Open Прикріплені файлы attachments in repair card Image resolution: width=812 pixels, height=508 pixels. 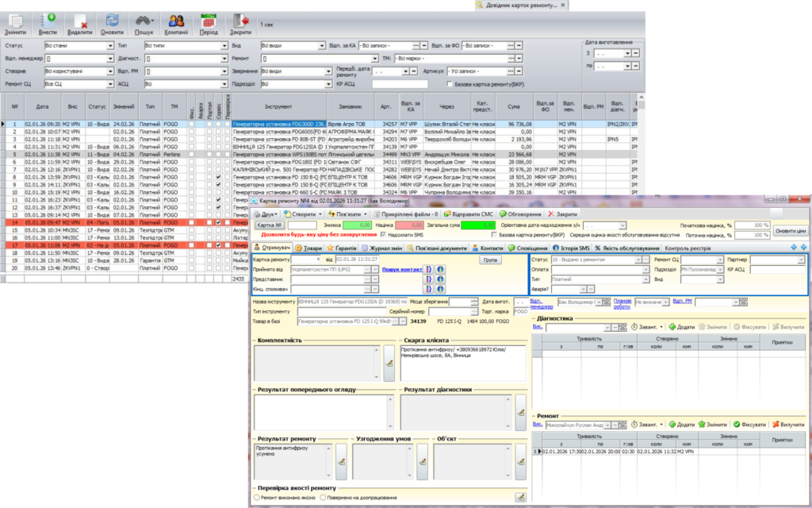click(407, 214)
